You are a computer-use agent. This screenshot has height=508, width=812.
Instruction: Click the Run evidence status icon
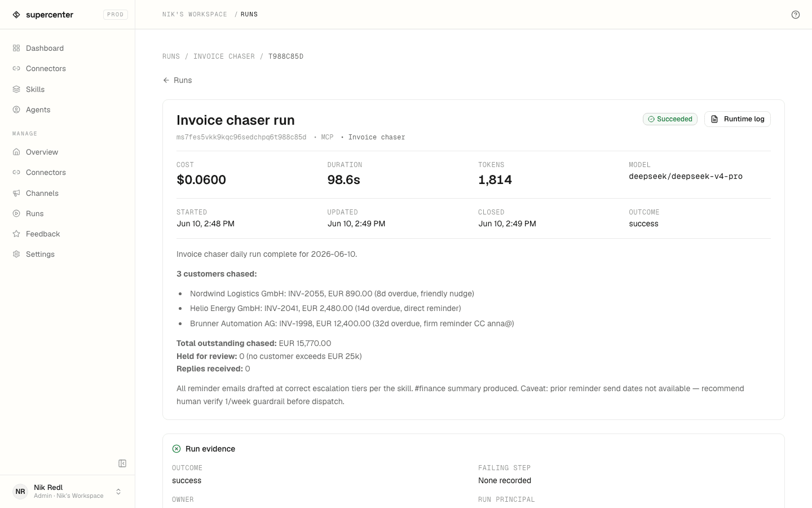pos(176,449)
